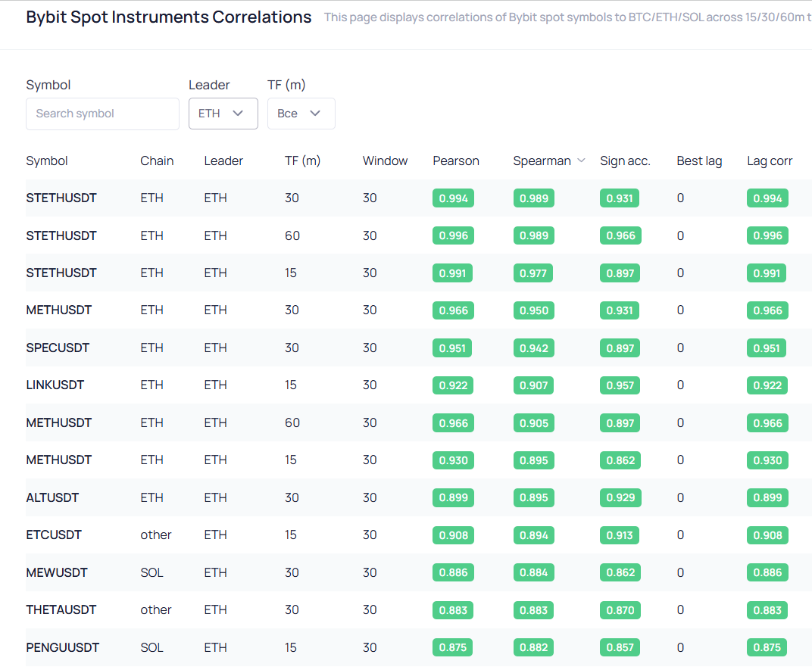Open the Leader ETH dropdown

pyautogui.click(x=223, y=114)
